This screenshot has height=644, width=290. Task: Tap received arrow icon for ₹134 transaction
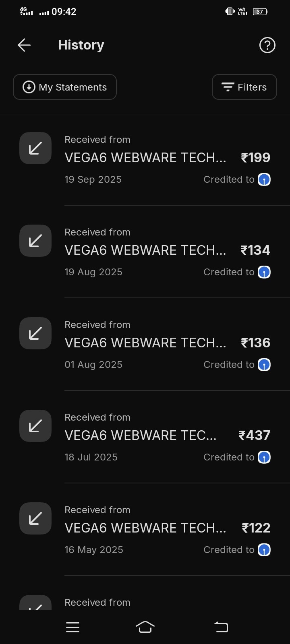click(x=35, y=241)
